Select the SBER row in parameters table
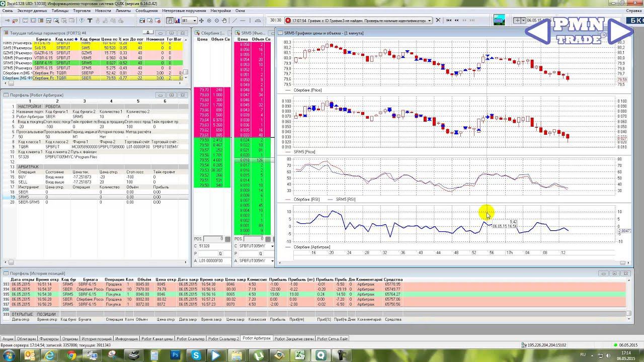This screenshot has width=644, height=362. click(x=94, y=78)
